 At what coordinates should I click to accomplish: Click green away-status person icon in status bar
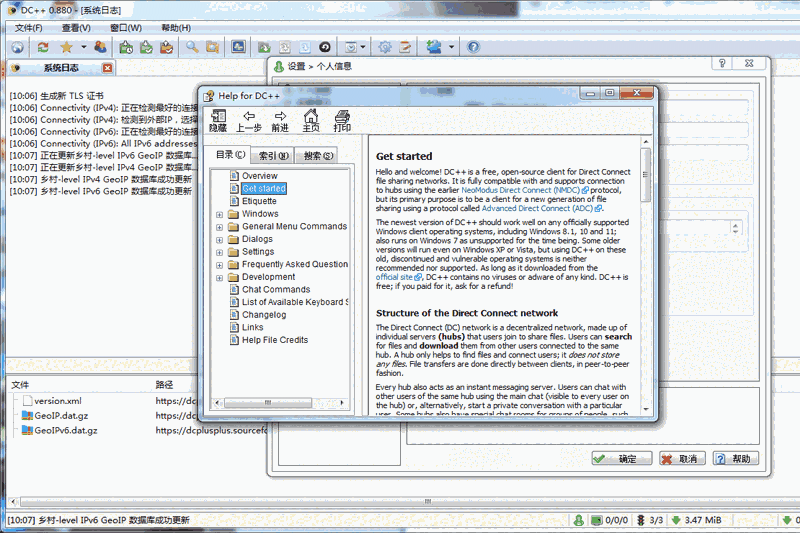tap(579, 520)
